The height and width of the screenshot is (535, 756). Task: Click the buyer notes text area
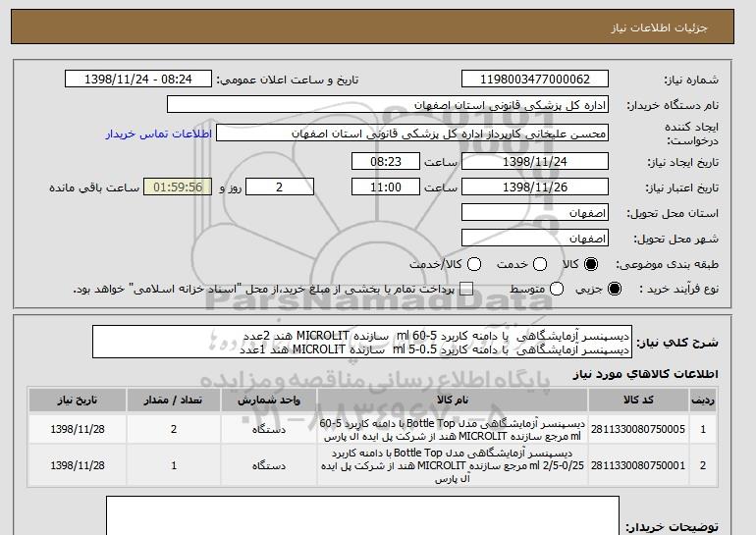362,515
